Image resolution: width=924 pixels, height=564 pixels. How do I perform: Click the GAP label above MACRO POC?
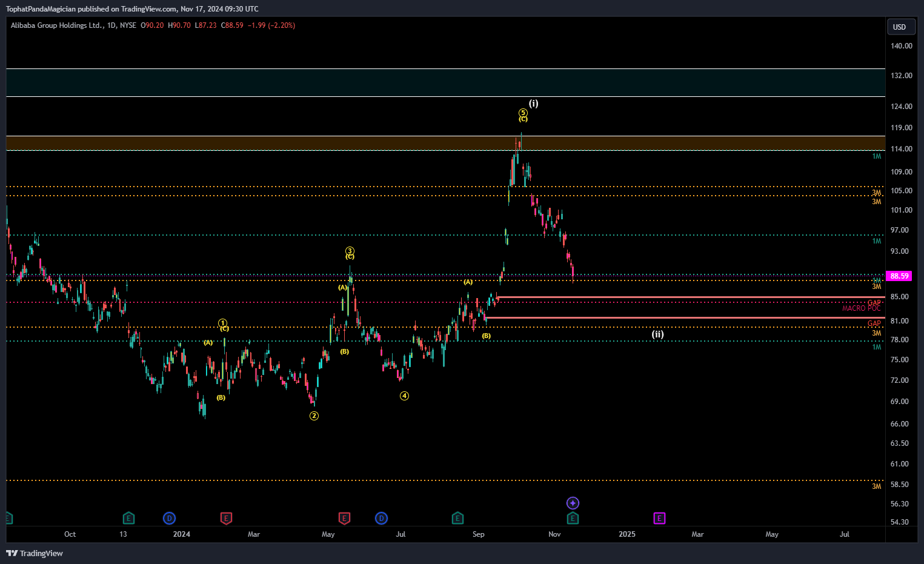(874, 302)
